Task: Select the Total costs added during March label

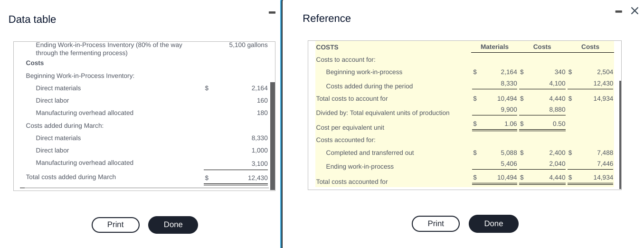Action: (71, 177)
